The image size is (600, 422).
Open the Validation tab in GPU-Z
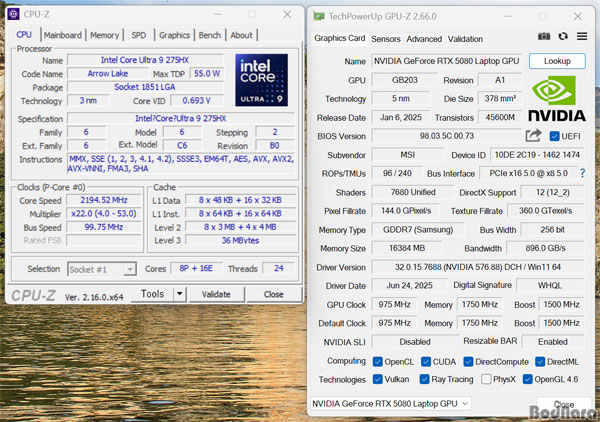coord(465,39)
